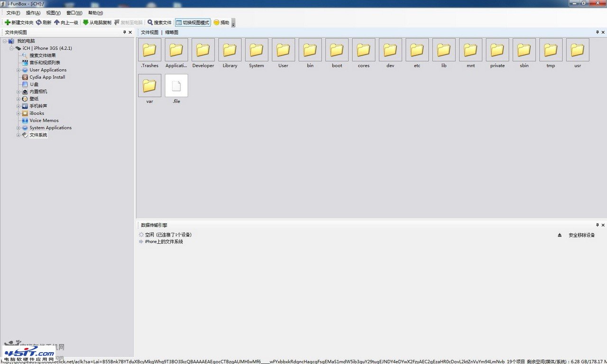Select 搜索文件结果 in the tree
This screenshot has width=607, height=364.
tap(42, 55)
